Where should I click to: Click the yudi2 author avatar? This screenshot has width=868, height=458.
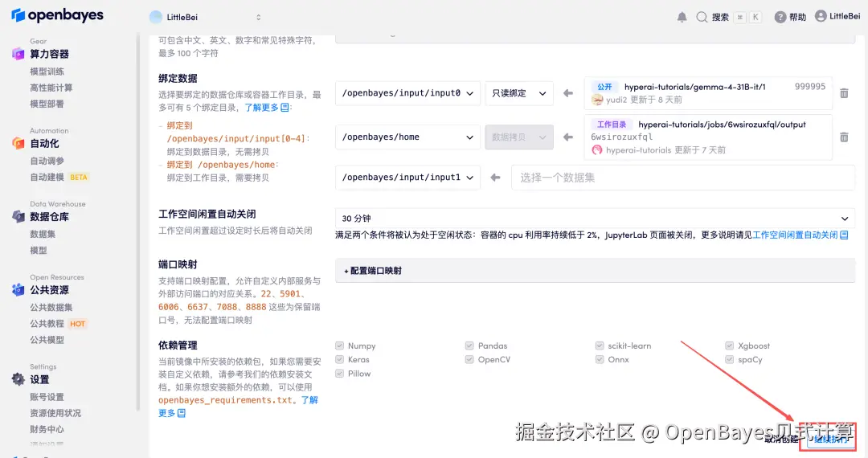click(597, 100)
